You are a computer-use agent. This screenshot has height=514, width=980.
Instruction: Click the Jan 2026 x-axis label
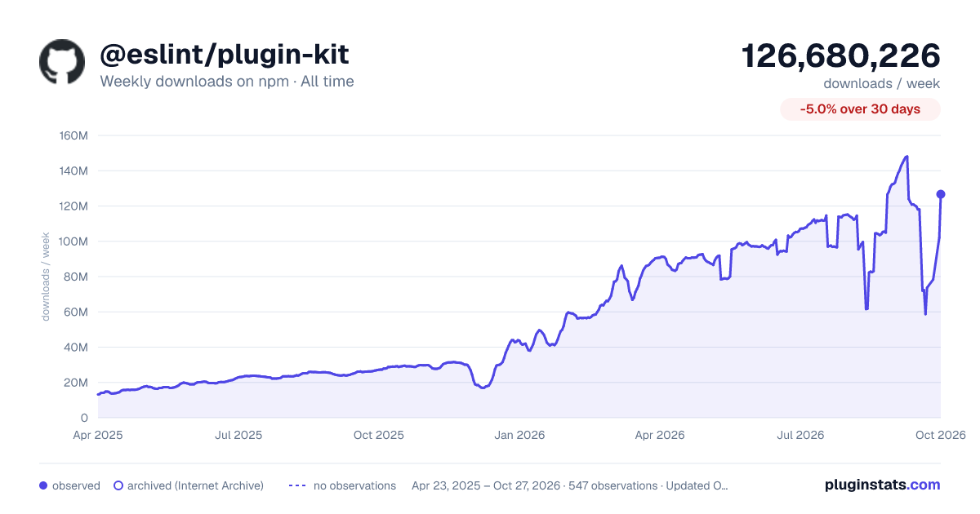520,435
